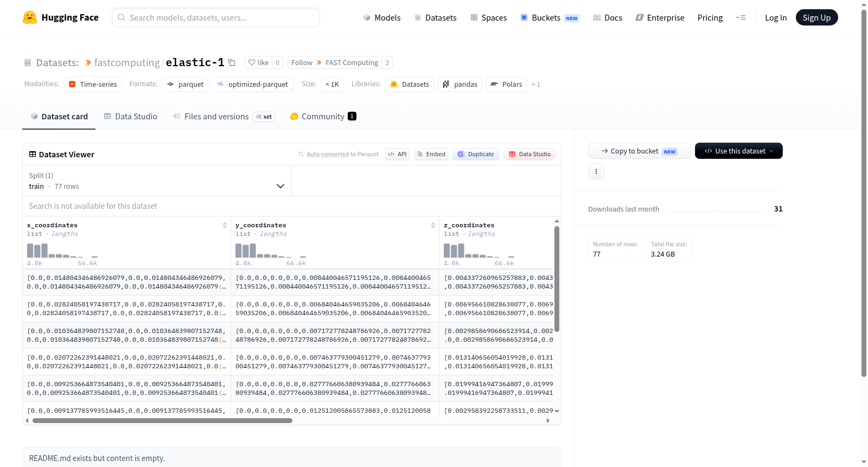
Task: Open the Dataset card tab
Action: pyautogui.click(x=59, y=116)
